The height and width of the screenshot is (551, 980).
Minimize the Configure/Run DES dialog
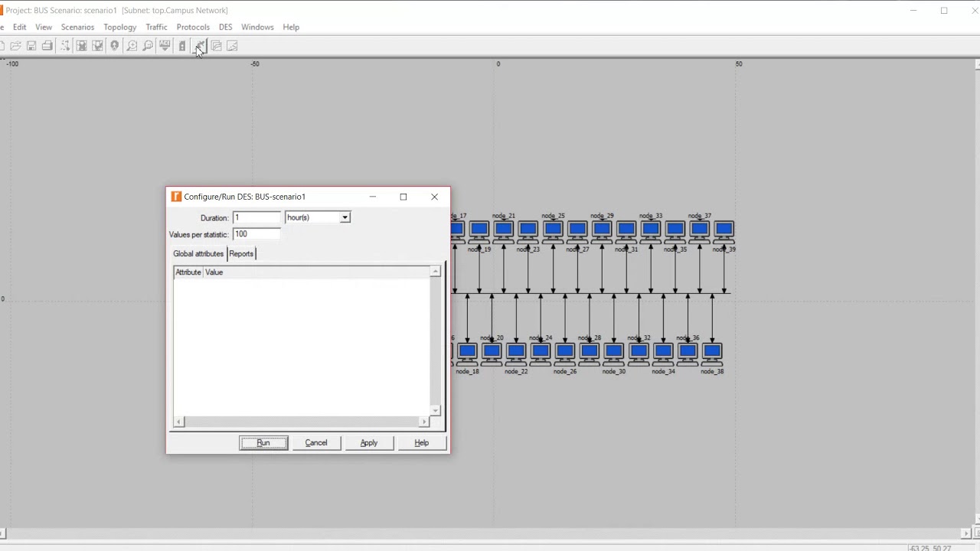point(373,197)
